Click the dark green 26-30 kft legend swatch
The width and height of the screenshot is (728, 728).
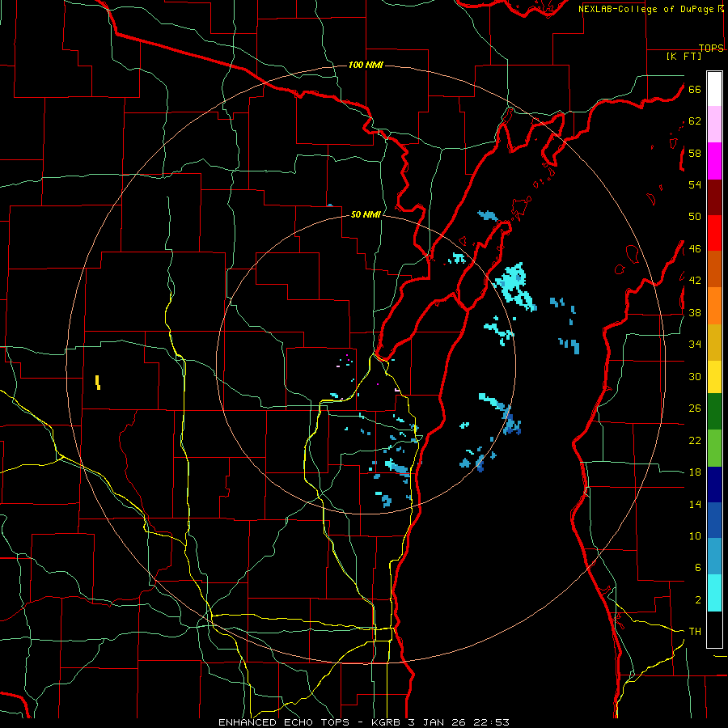click(x=714, y=412)
